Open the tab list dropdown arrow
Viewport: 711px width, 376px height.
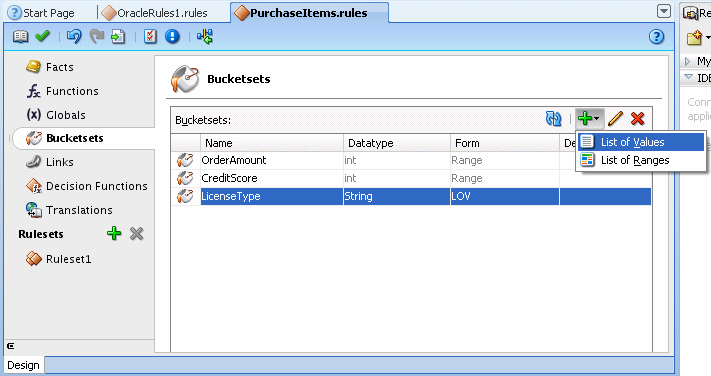click(663, 12)
